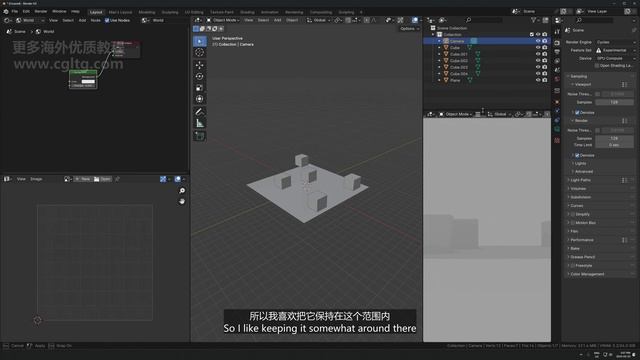Select the Scale tool
The height and width of the screenshot is (360, 640).
[x=200, y=88]
